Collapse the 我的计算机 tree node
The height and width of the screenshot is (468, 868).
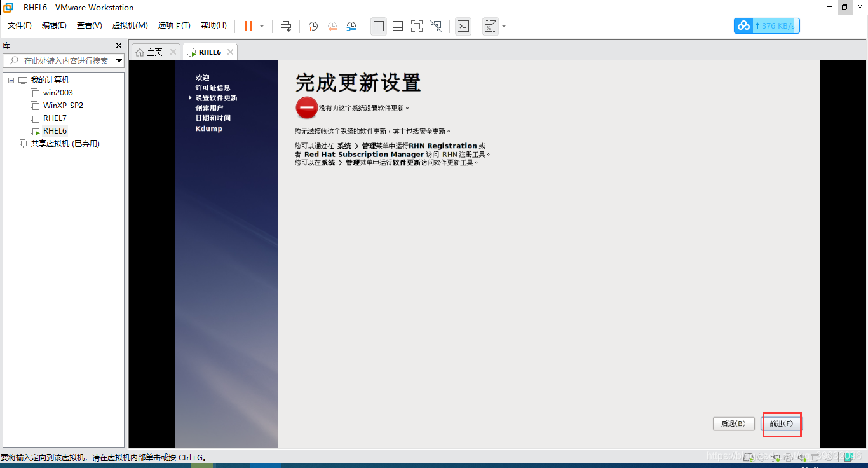(x=11, y=80)
